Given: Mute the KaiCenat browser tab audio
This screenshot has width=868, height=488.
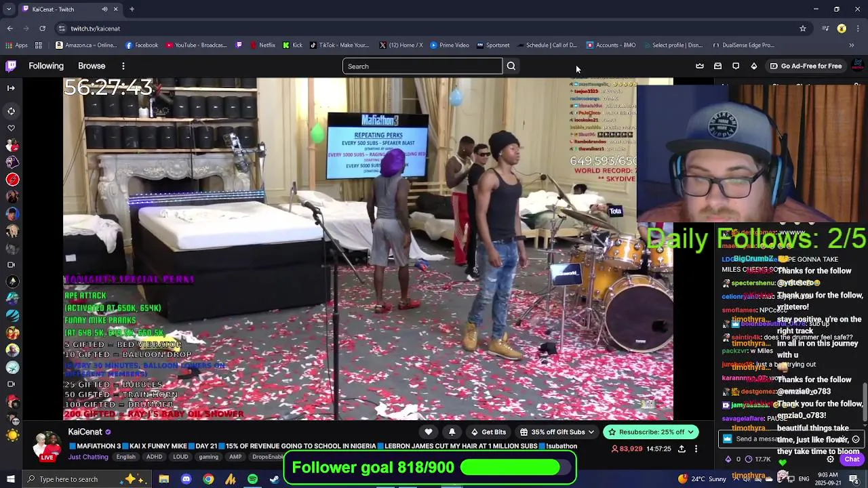Looking at the screenshot, I should click(104, 9).
